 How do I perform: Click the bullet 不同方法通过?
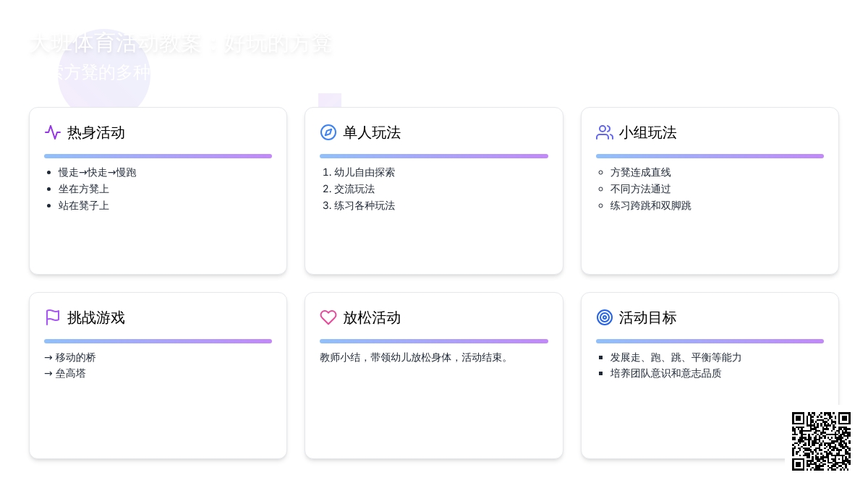point(641,189)
